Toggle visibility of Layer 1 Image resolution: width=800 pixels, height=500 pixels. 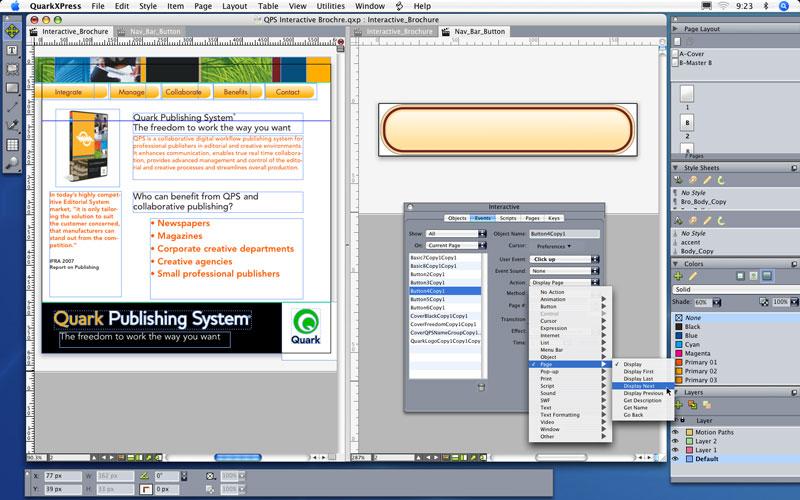[x=676, y=450]
